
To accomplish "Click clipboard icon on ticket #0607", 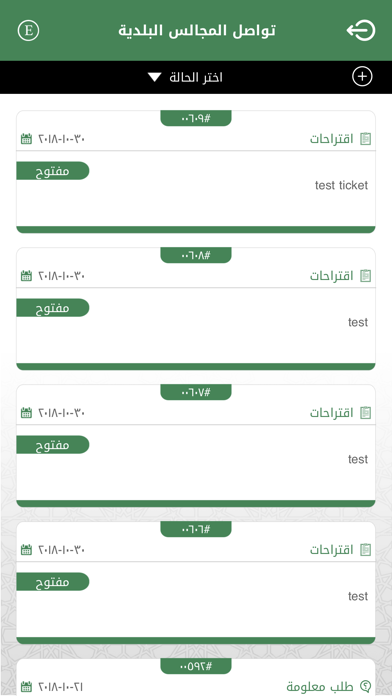I will [365, 413].
